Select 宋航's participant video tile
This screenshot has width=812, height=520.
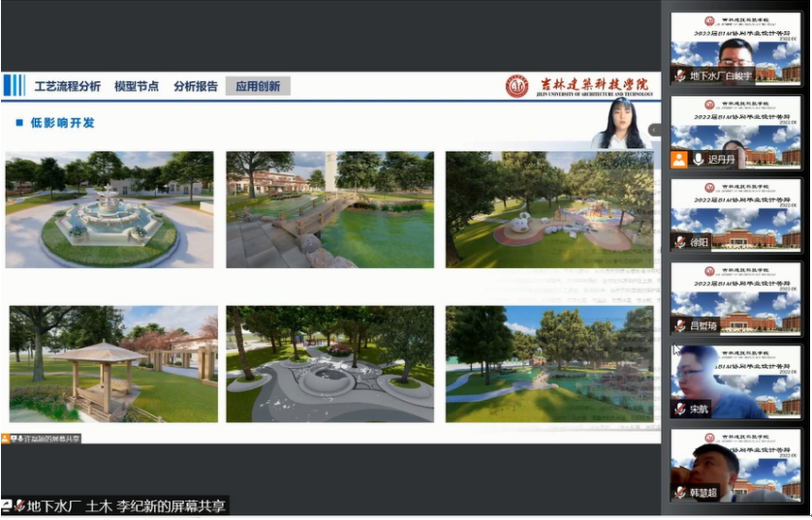click(736, 382)
